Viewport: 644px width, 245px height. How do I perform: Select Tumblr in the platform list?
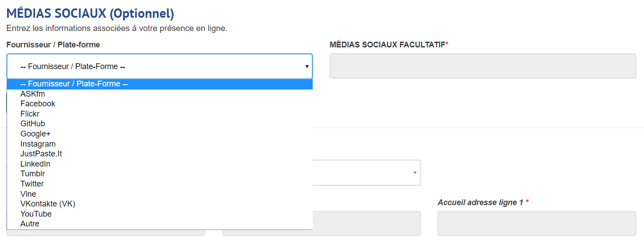click(33, 174)
